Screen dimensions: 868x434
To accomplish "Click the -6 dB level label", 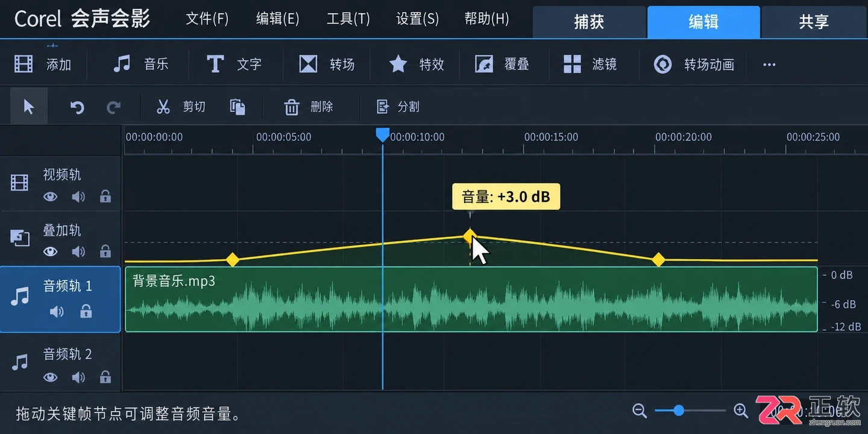I will pyautogui.click(x=842, y=304).
